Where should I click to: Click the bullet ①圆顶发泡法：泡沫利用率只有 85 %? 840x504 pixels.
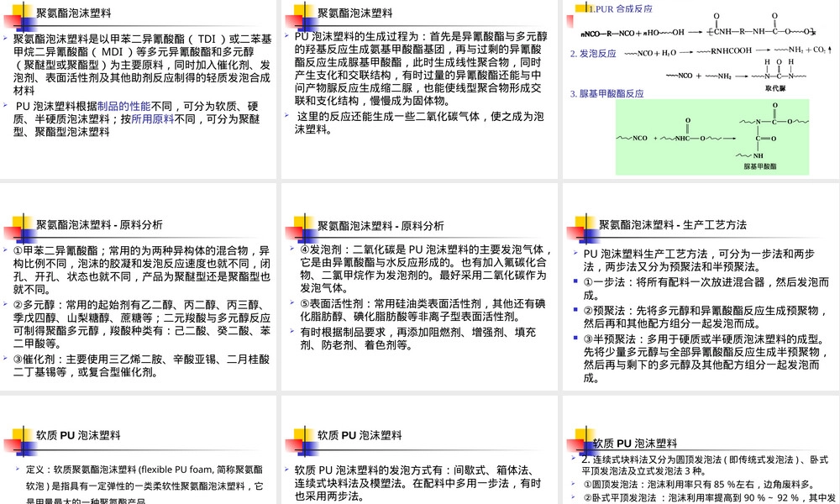[x=699, y=485]
